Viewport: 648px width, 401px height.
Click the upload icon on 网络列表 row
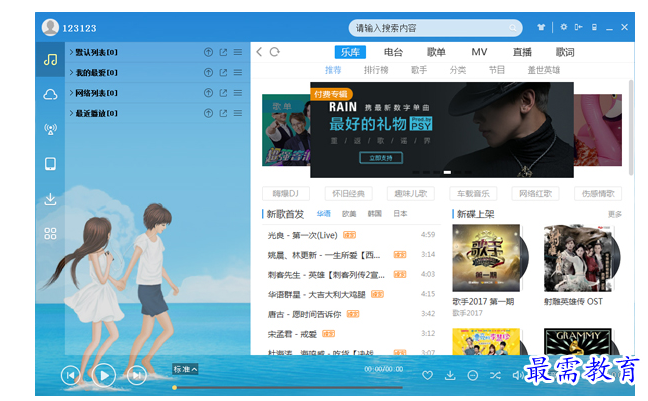[208, 93]
